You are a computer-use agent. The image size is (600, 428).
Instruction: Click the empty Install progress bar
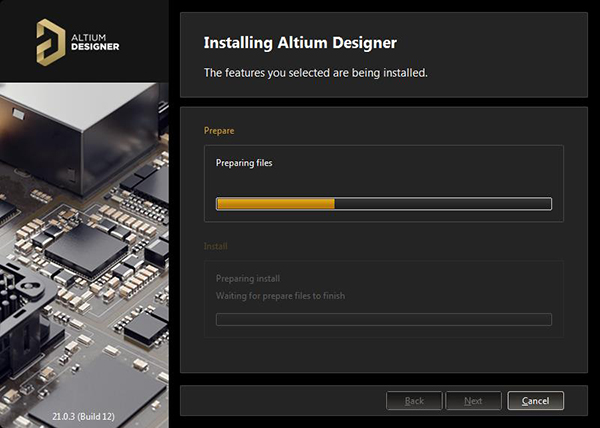(384, 319)
